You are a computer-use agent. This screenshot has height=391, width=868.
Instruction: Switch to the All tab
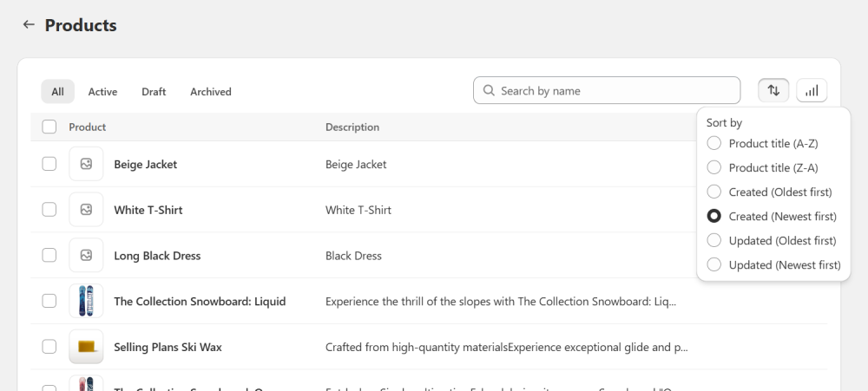tap(57, 91)
